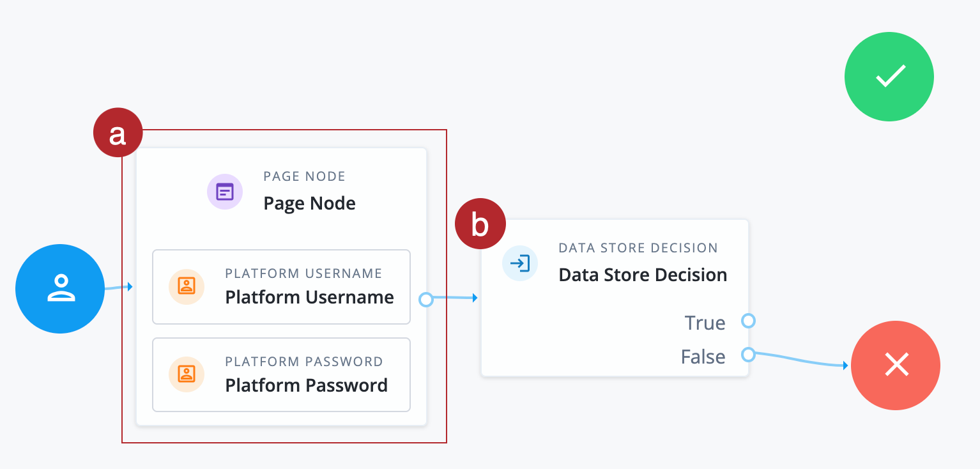Click the orange Platform Username icon
Viewport: 980px width, 469px height.
click(x=187, y=286)
